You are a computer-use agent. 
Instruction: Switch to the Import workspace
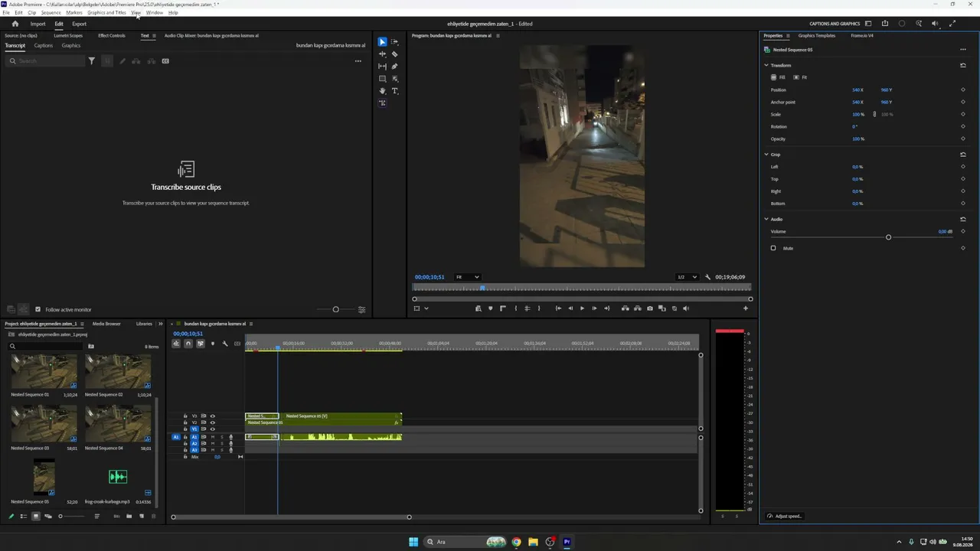pos(38,24)
